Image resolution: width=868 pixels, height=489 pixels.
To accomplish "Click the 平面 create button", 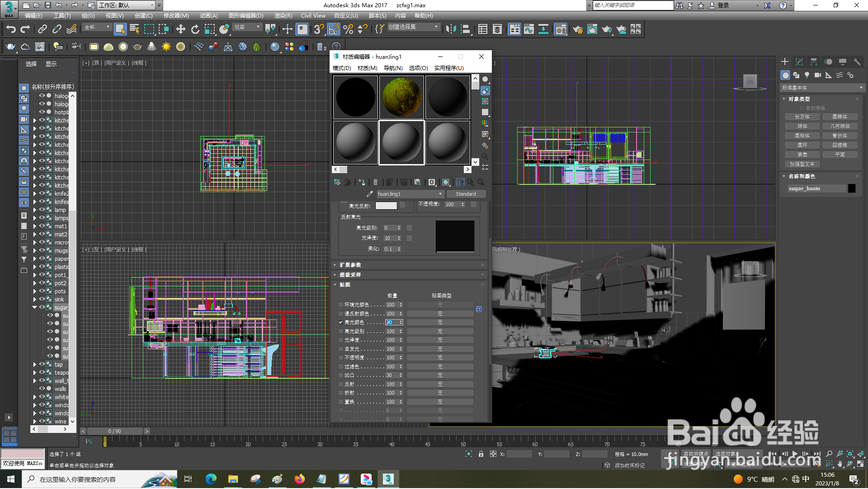I will click(840, 155).
